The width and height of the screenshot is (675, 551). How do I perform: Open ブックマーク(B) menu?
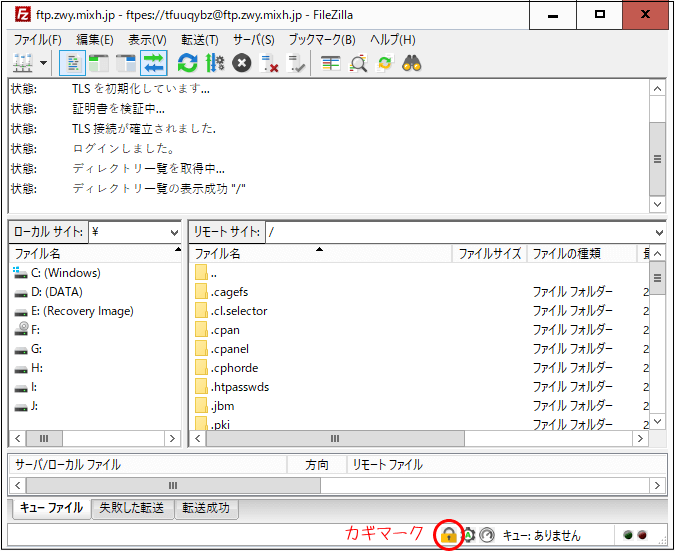point(322,40)
